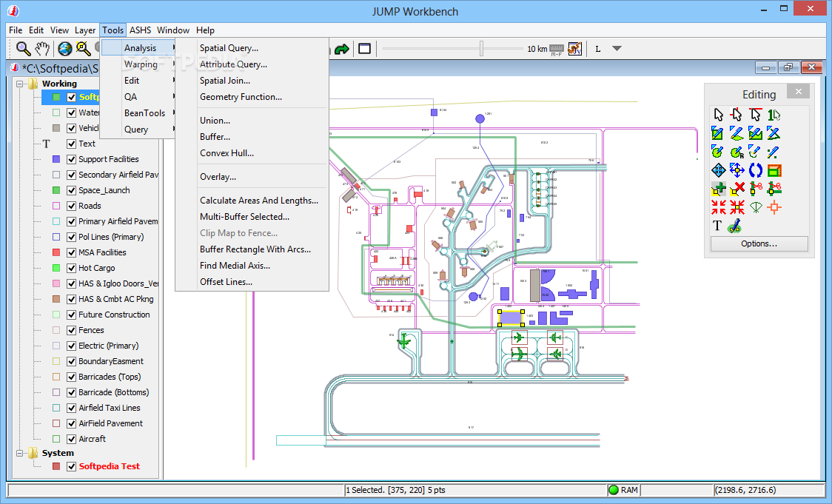
Task: Select the orange crosshair tool in Editing
Action: [x=774, y=207]
